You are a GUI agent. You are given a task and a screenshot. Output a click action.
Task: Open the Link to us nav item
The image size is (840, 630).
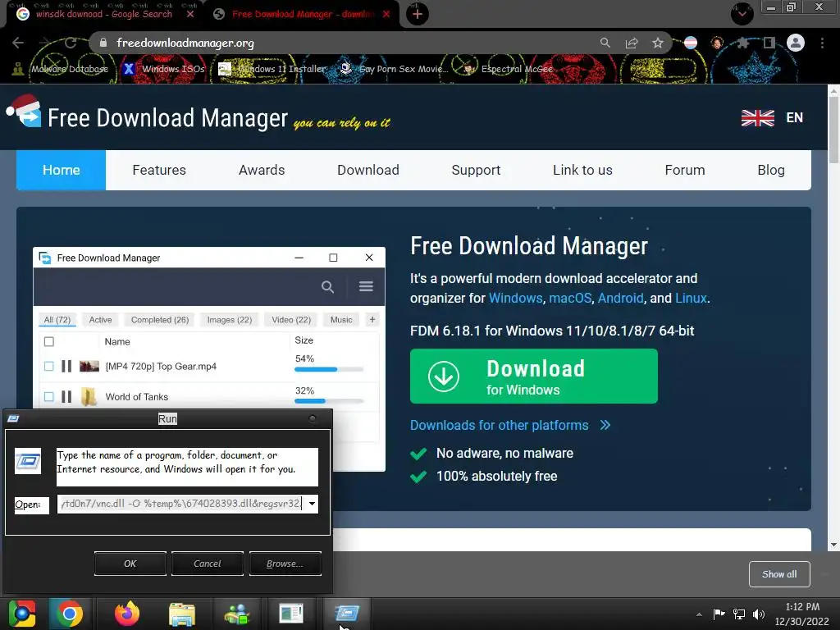click(582, 170)
